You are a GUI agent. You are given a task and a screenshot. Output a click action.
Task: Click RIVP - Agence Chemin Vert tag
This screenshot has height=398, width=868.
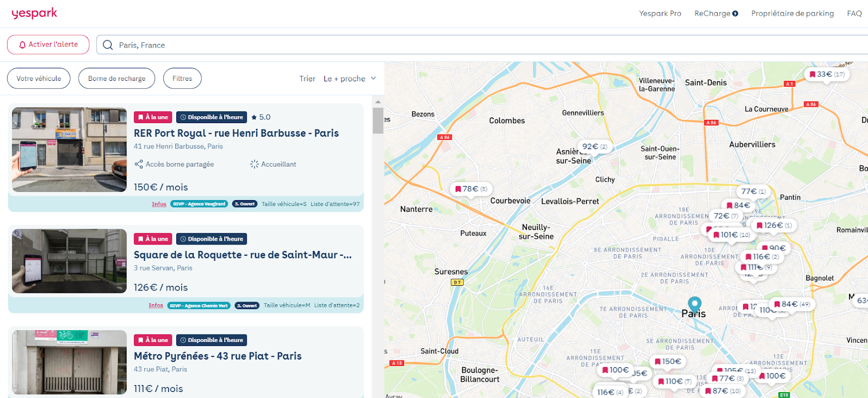(x=199, y=306)
